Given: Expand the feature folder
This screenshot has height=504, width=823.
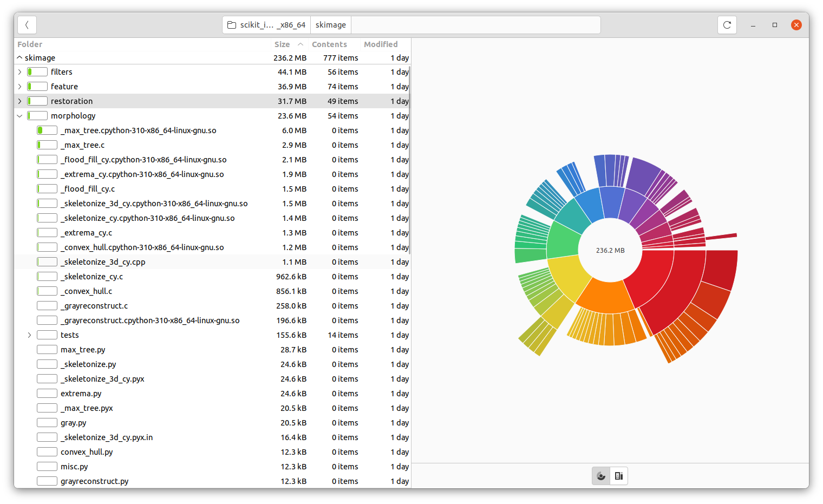Looking at the screenshot, I should pyautogui.click(x=19, y=86).
